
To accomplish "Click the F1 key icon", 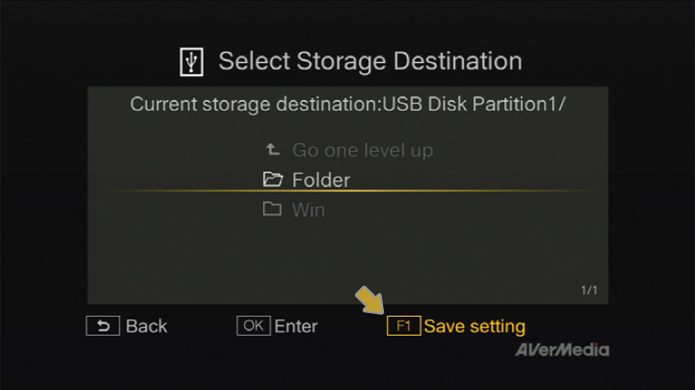I will coord(404,326).
